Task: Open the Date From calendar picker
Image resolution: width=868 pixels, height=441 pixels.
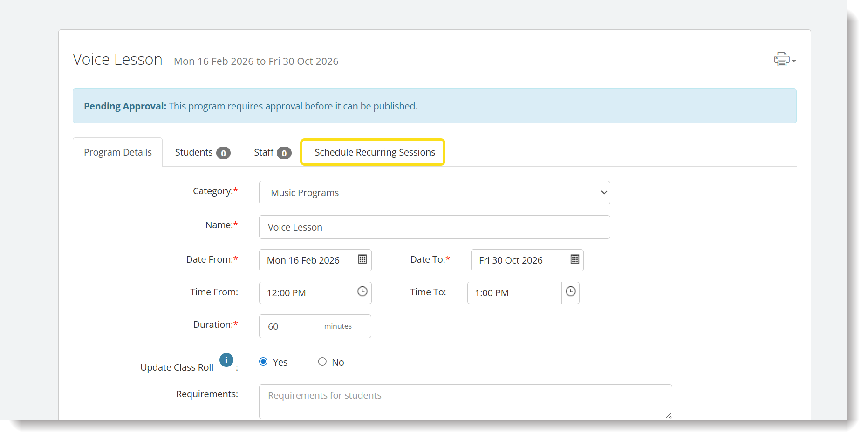Action: point(362,260)
